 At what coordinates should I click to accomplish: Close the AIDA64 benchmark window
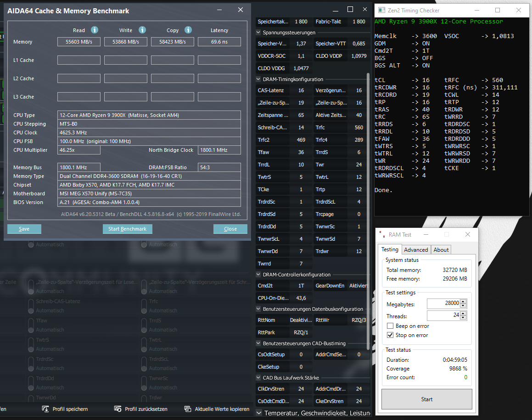[240, 10]
